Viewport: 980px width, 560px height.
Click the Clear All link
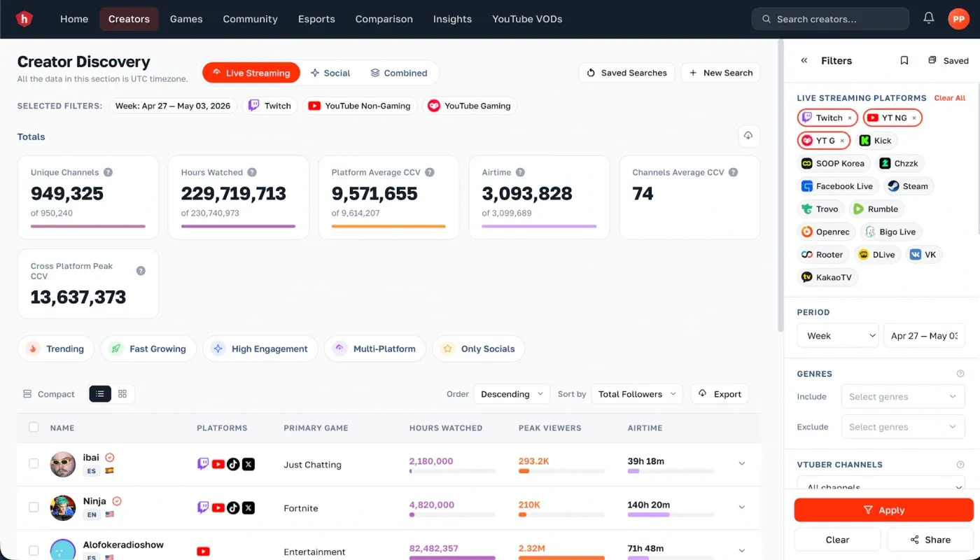(x=950, y=98)
